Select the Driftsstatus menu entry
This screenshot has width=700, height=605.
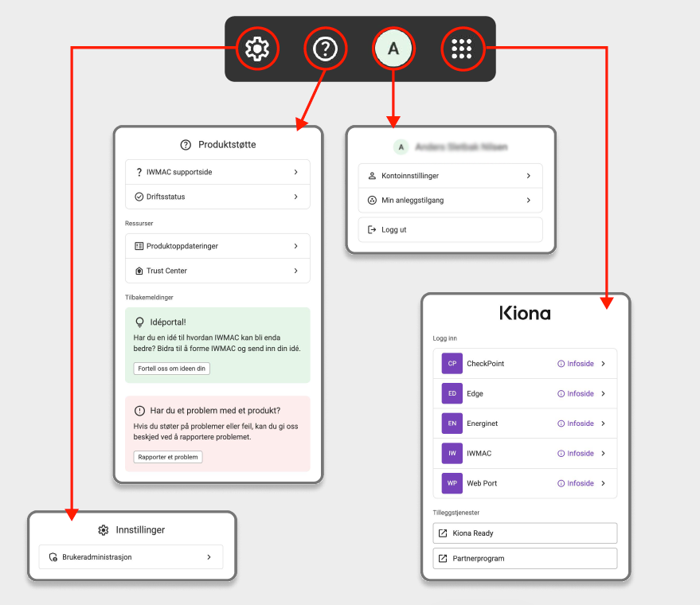pos(217,197)
